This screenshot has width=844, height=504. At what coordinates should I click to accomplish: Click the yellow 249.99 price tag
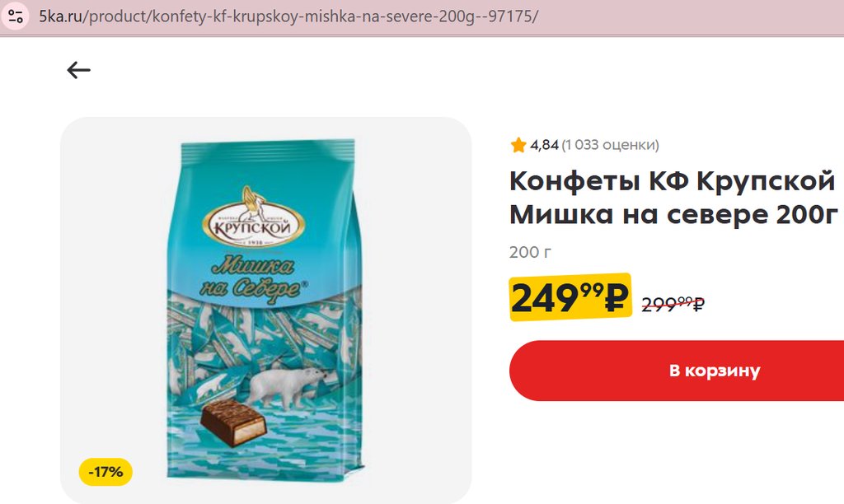click(x=570, y=297)
